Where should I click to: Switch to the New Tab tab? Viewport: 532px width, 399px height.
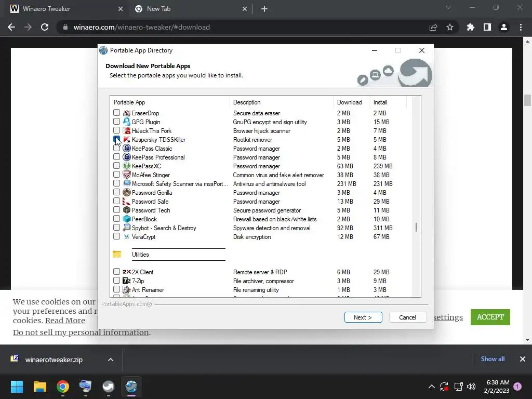191,9
